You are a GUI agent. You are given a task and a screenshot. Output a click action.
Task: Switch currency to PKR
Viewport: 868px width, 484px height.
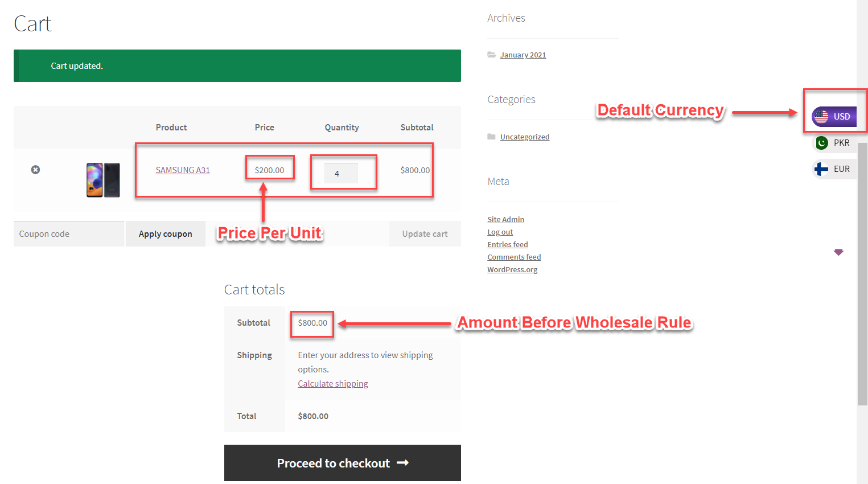pos(834,143)
